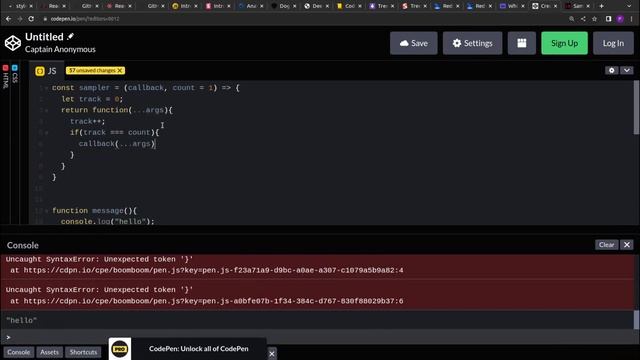Image resolution: width=640 pixels, height=360 pixels.
Task: Click code line 'let track = 0;'
Action: (x=92, y=99)
